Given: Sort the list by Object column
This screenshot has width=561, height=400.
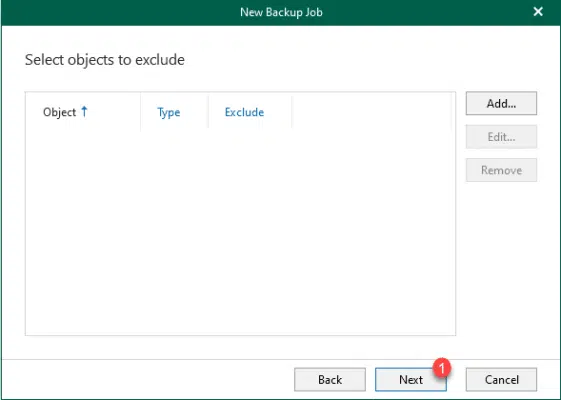Looking at the screenshot, I should (59, 112).
